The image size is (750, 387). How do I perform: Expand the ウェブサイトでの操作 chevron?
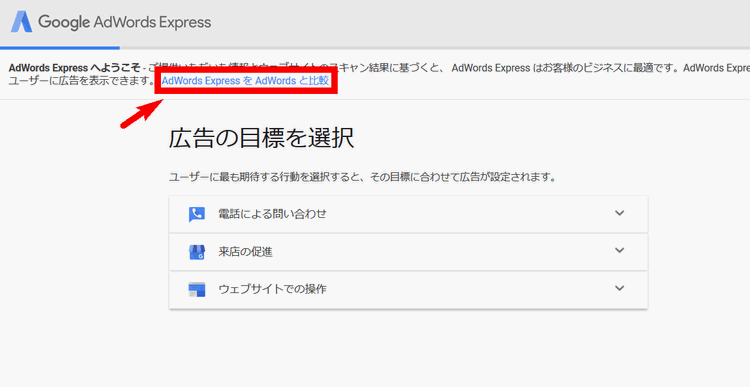click(619, 288)
